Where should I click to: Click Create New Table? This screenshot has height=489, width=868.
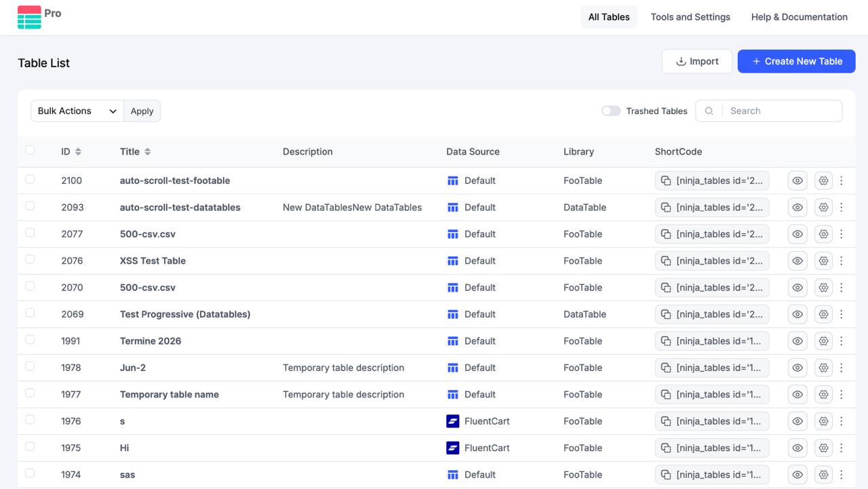pos(797,61)
